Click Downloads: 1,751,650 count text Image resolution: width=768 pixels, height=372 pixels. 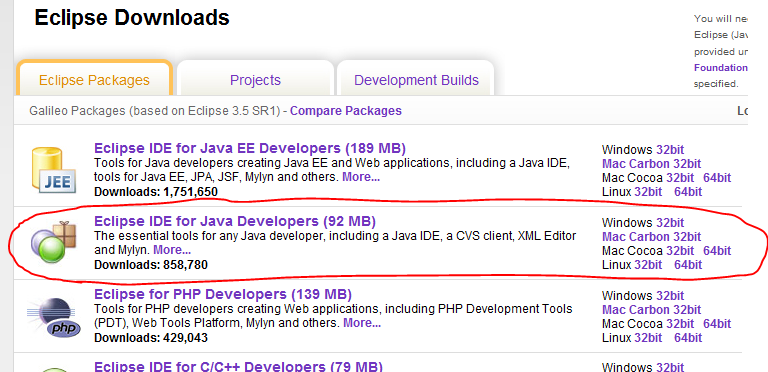pos(156,192)
